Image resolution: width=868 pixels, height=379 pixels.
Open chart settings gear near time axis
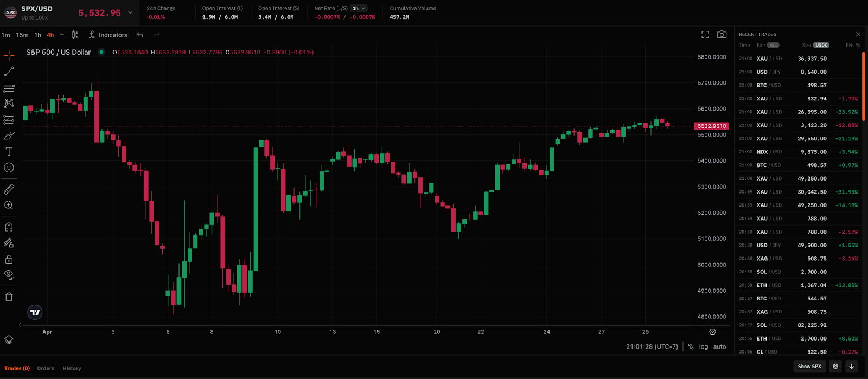click(713, 332)
